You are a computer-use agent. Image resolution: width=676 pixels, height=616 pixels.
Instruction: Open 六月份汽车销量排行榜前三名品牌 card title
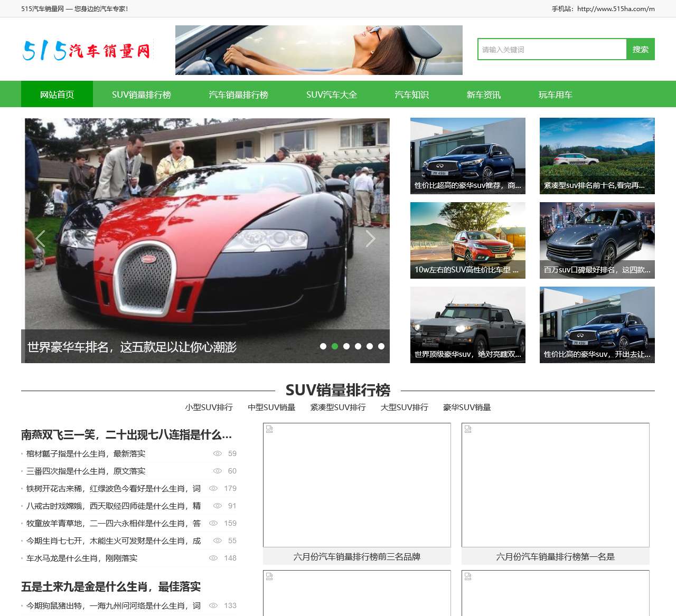(357, 556)
